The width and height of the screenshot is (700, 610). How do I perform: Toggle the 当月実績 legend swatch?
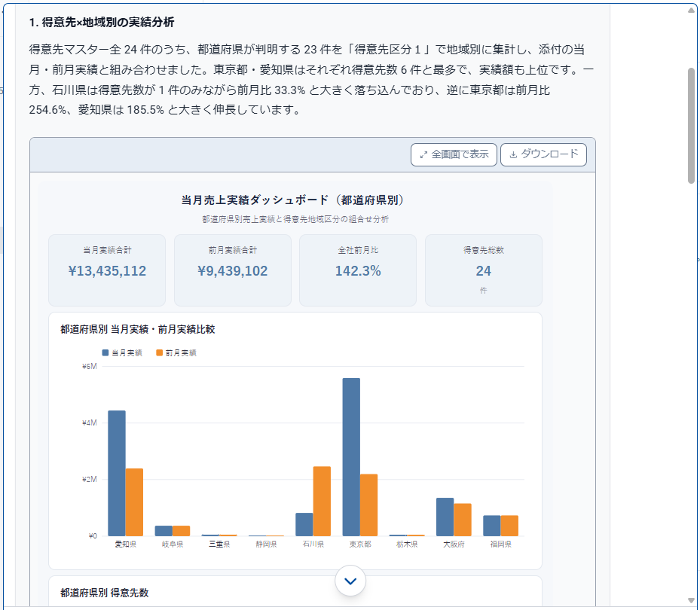[105, 353]
